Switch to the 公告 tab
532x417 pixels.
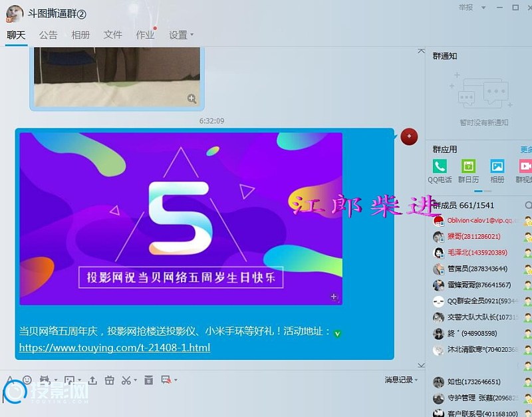[48, 35]
